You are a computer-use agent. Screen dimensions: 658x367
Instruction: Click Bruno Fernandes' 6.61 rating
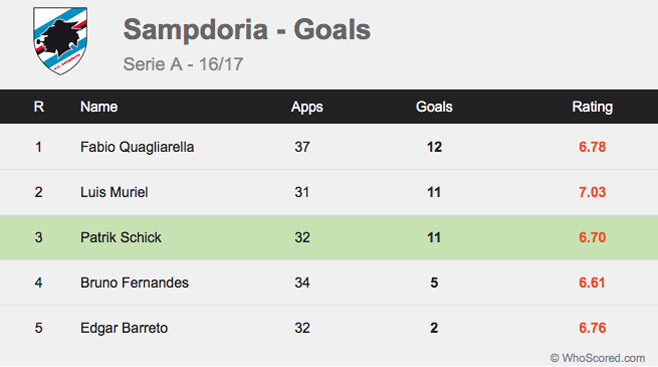click(592, 283)
